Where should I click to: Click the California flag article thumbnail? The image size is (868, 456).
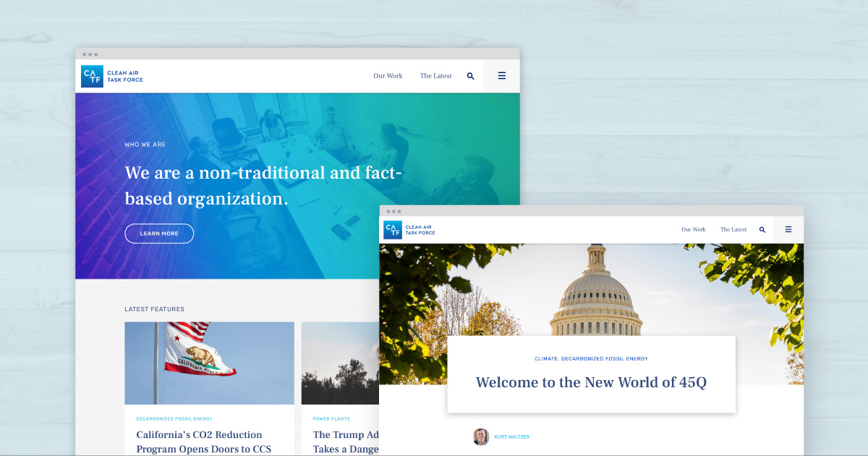(x=209, y=363)
